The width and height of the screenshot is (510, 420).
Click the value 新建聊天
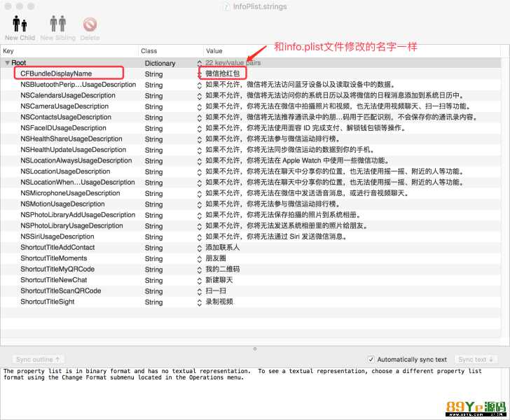(219, 280)
